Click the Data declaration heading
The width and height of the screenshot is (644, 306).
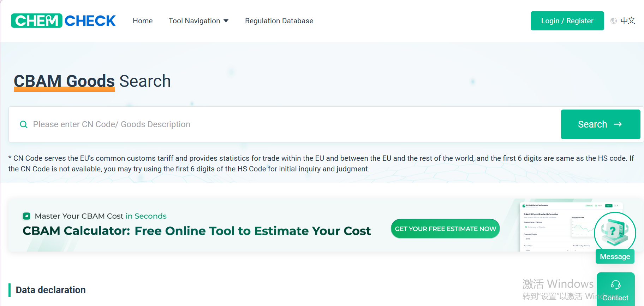[x=50, y=290]
